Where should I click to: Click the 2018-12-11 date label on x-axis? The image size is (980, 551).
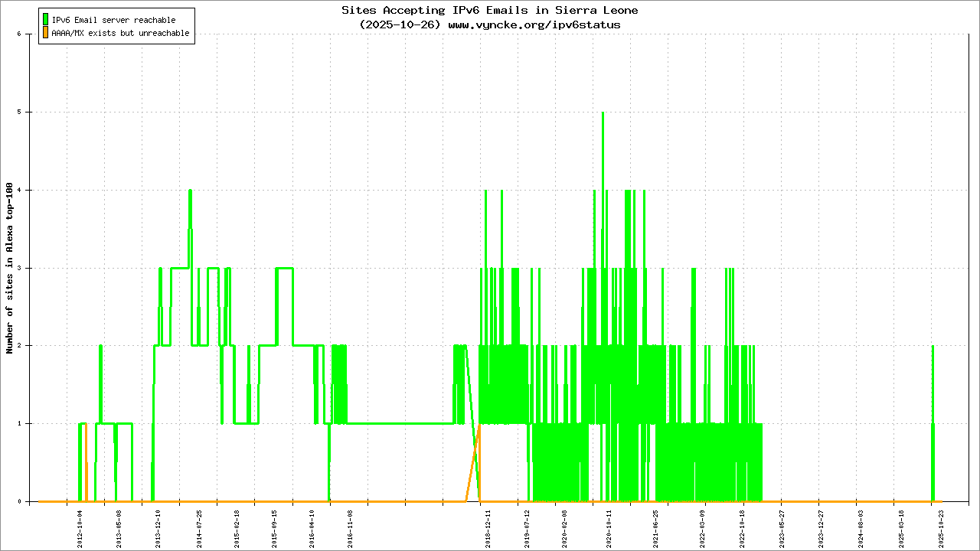coord(488,527)
